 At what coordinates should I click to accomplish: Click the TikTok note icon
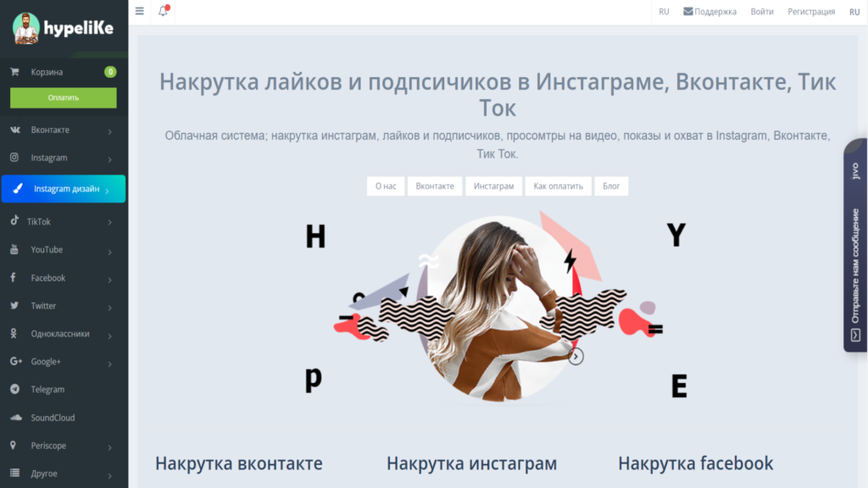coord(14,220)
